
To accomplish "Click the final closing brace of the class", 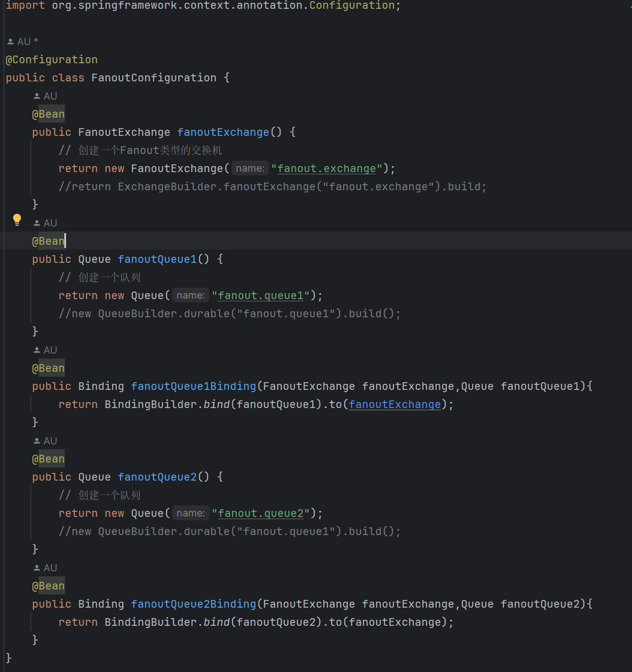I will pyautogui.click(x=8, y=658).
